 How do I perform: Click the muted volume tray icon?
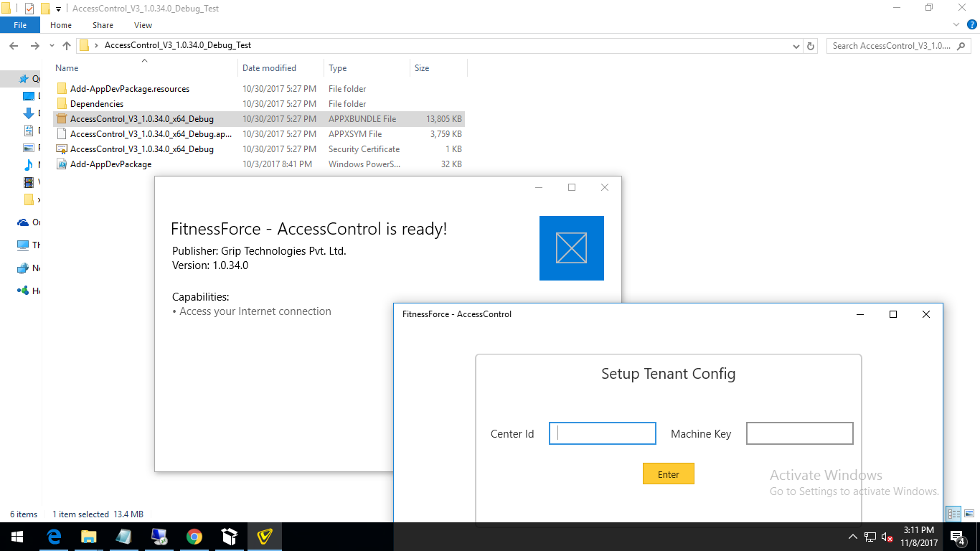(887, 537)
